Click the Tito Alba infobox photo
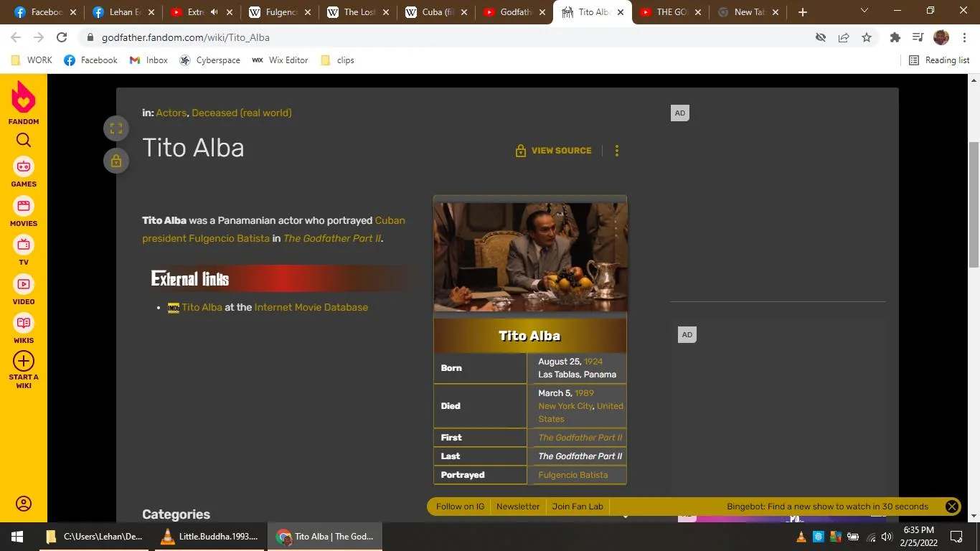The height and width of the screenshot is (551, 980). 530,257
